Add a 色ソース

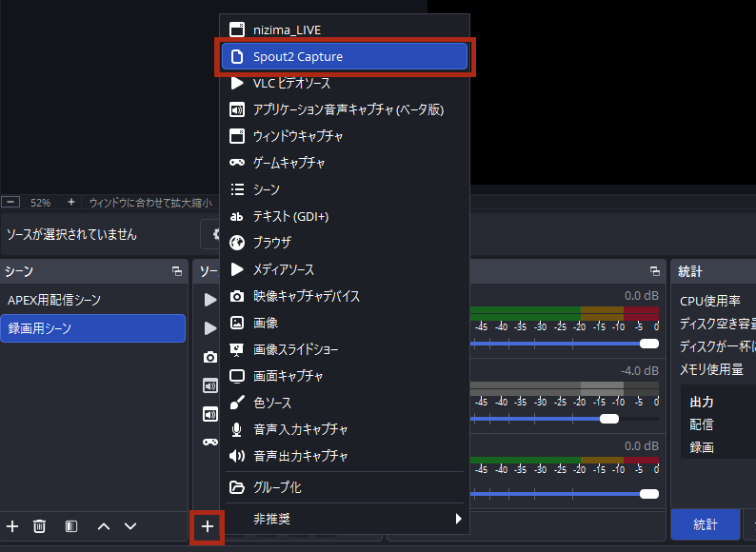tap(345, 403)
